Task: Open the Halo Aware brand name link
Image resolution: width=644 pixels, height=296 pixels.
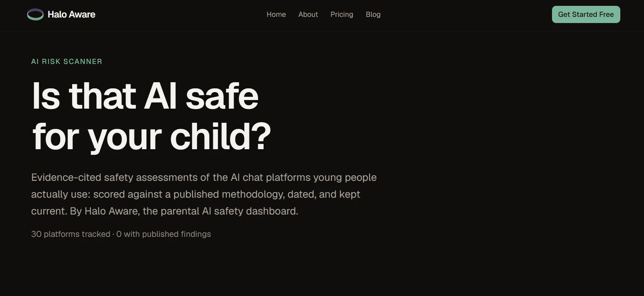Action: tap(71, 14)
